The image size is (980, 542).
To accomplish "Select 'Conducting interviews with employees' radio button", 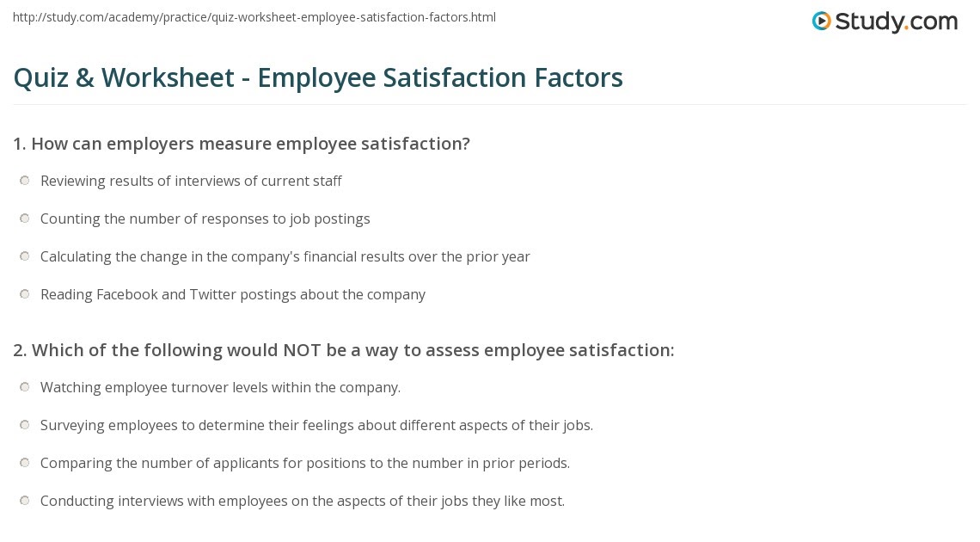I will 24,500.
